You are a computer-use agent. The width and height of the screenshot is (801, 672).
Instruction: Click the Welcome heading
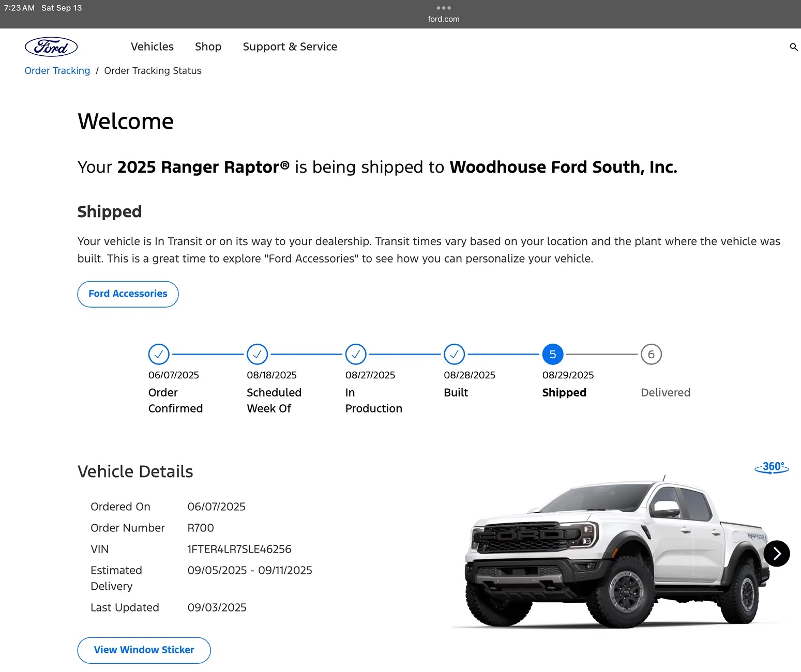tap(126, 121)
